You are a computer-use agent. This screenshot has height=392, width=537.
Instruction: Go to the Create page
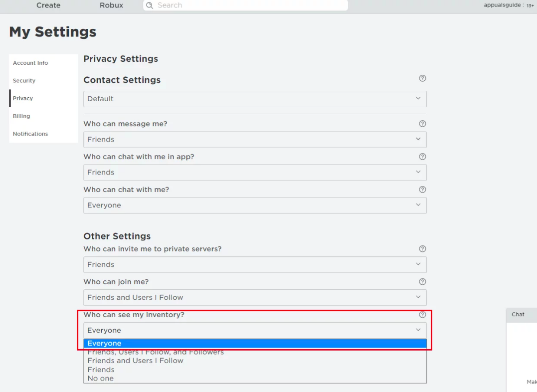coord(48,5)
